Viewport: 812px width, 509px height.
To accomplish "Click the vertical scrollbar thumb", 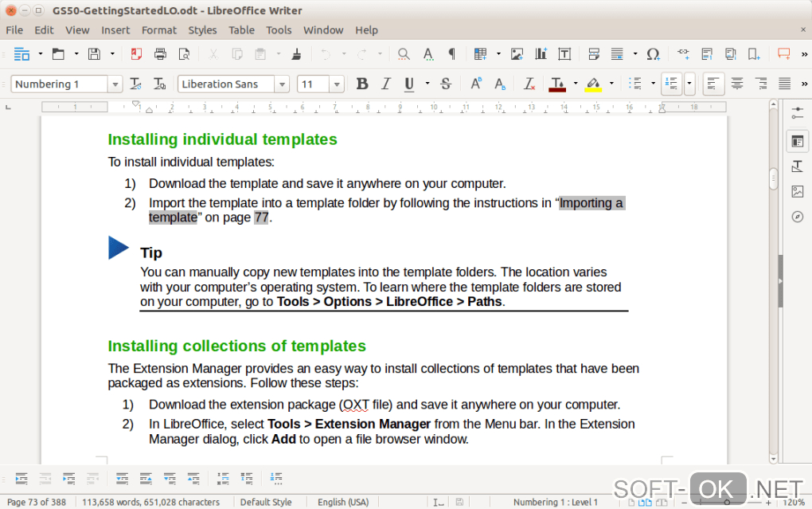I will (773, 178).
